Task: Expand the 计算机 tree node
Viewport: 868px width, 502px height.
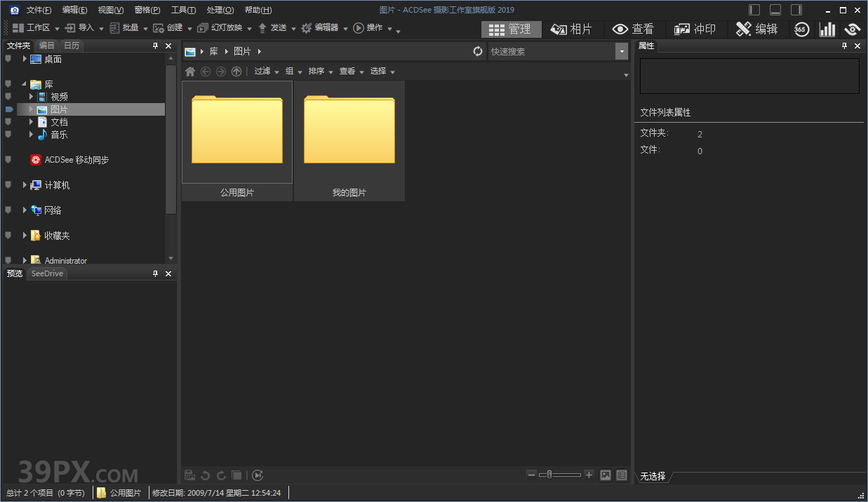Action: tap(25, 185)
